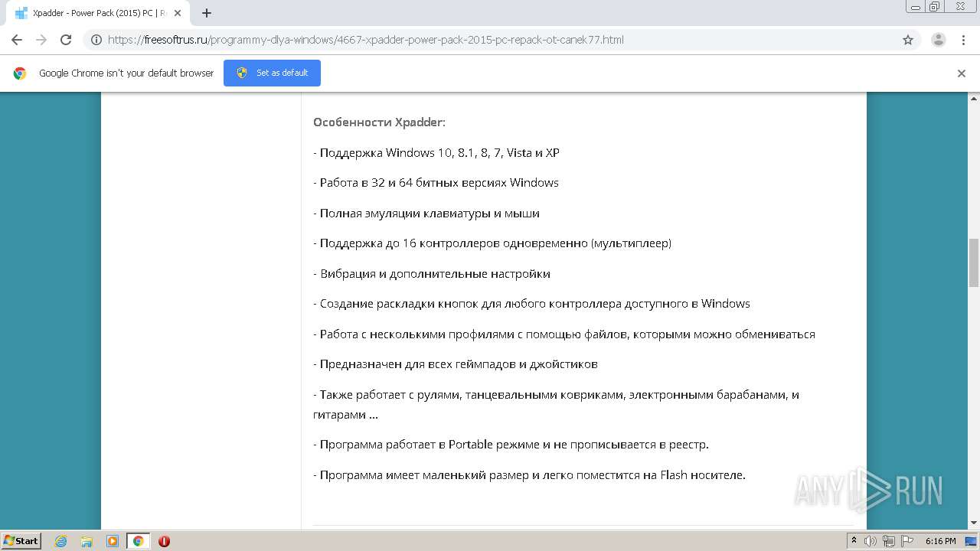
Task: Open a new tab
Action: pyautogui.click(x=207, y=13)
